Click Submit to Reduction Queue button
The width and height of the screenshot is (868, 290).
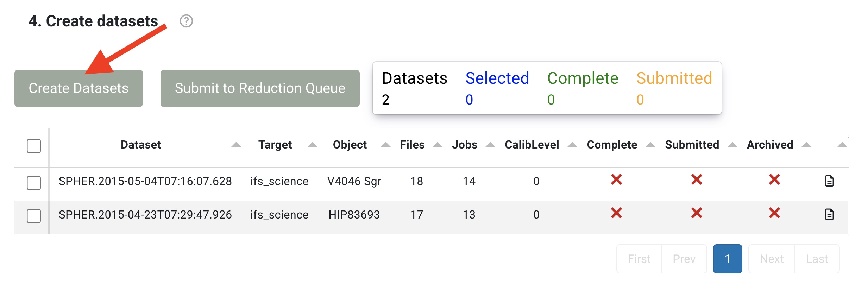click(x=260, y=88)
